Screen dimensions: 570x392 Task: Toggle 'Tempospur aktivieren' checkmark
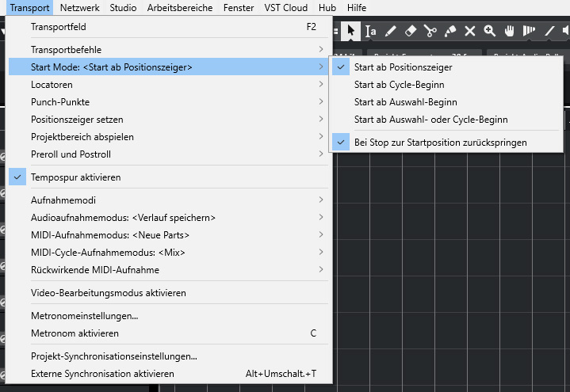[x=75, y=177]
